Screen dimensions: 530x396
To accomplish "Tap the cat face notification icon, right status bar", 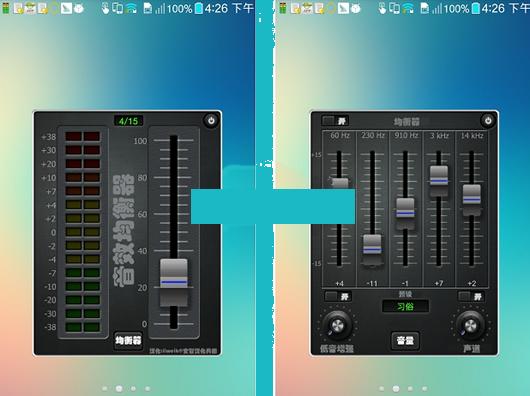I will 355,9.
